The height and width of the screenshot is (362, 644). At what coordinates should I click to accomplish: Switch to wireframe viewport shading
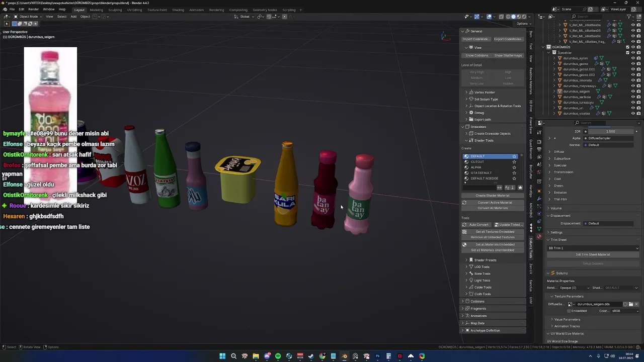[508, 17]
